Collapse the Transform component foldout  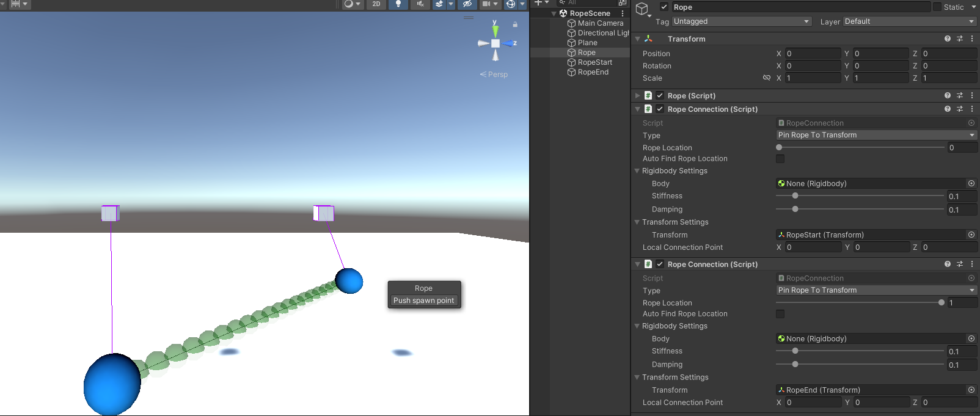tap(638, 39)
